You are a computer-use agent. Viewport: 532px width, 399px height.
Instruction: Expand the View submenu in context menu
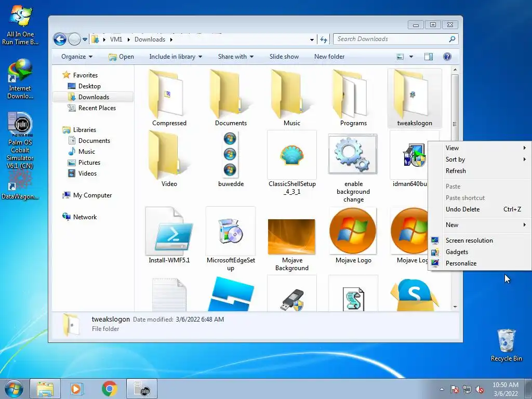480,148
